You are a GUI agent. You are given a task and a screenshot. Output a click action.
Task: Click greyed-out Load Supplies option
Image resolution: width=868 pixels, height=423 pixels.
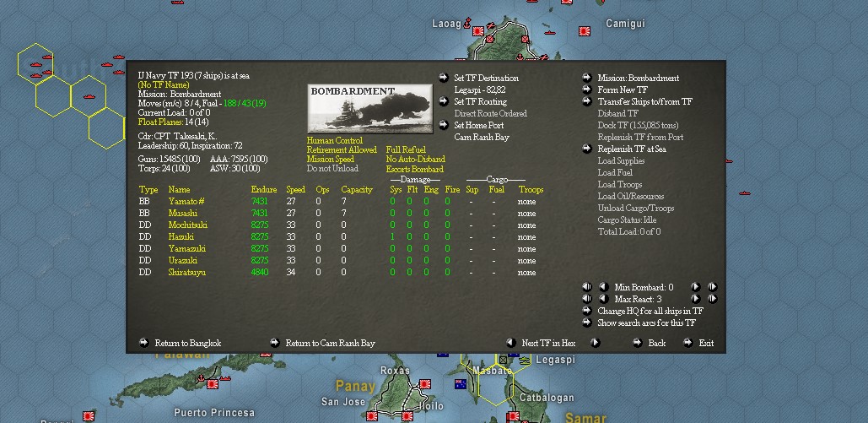click(621, 160)
